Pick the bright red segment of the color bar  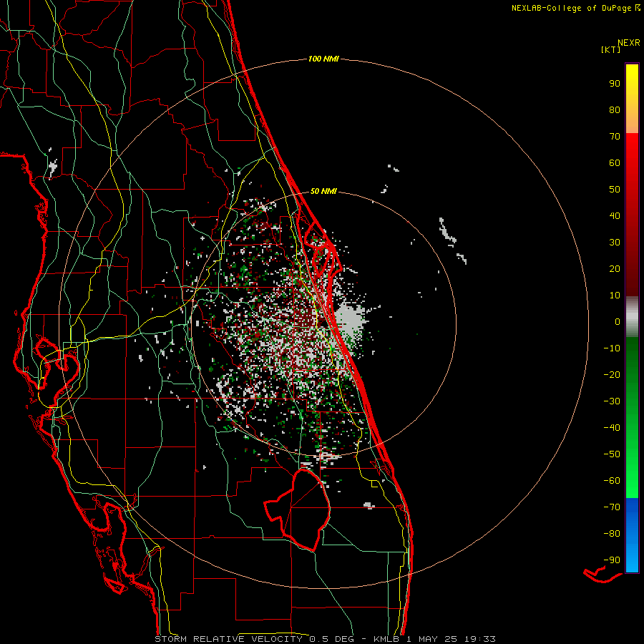(632, 165)
